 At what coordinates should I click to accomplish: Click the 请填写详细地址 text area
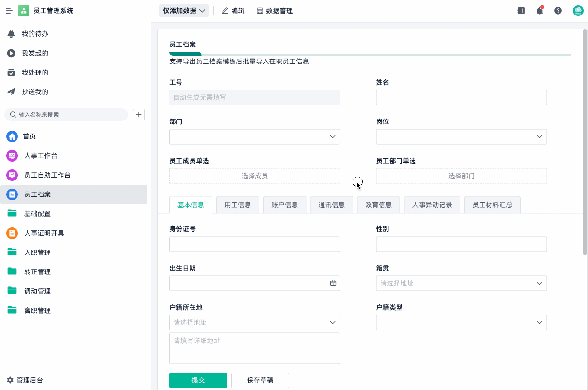[255, 348]
